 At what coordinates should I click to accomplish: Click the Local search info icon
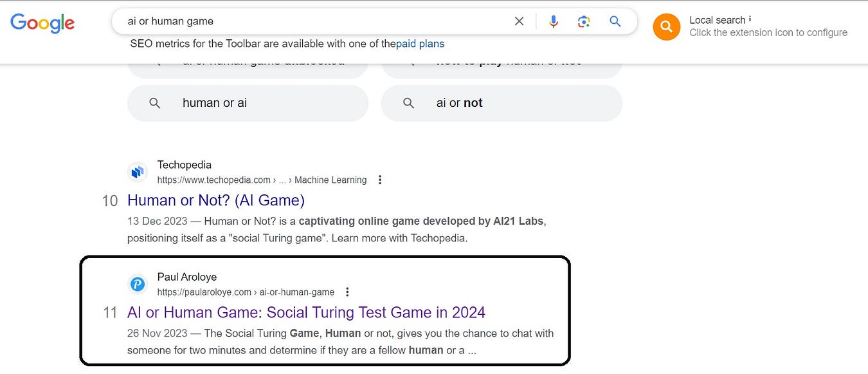click(x=750, y=19)
